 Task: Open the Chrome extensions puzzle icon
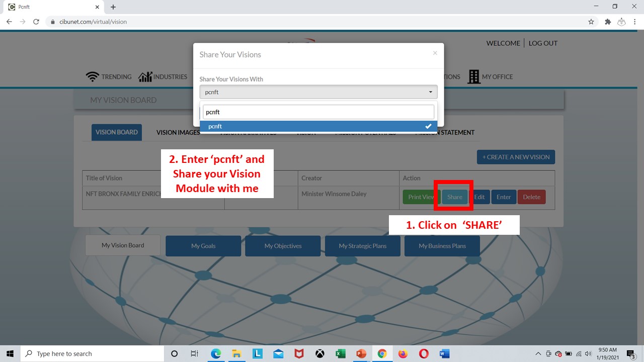pos(608,22)
